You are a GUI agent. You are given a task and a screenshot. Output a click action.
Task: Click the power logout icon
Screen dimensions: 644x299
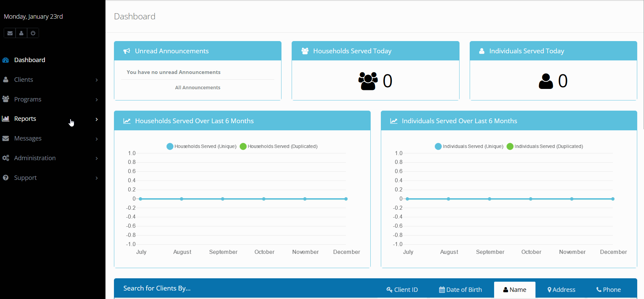(x=33, y=33)
